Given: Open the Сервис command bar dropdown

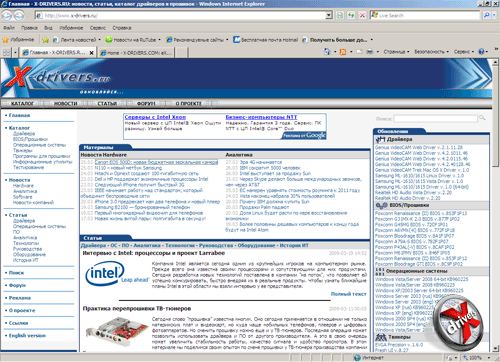Looking at the screenshot, I should (464, 52).
